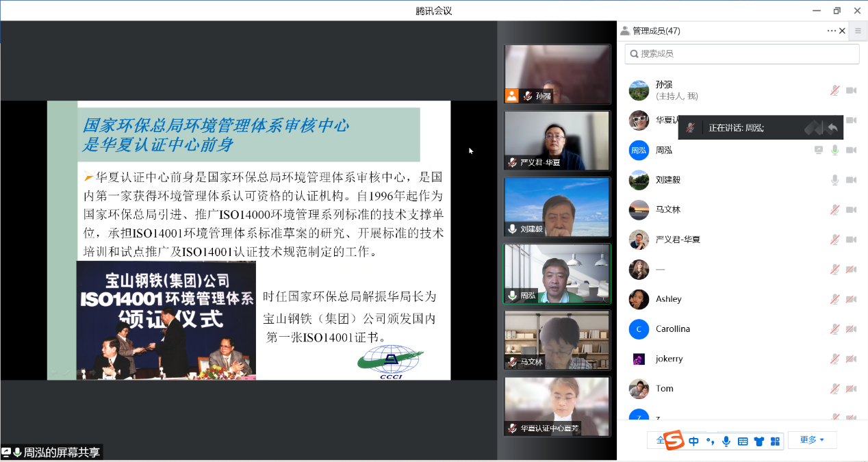Unmute 孙强's microphone in member list
The image size is (868, 462).
point(834,90)
